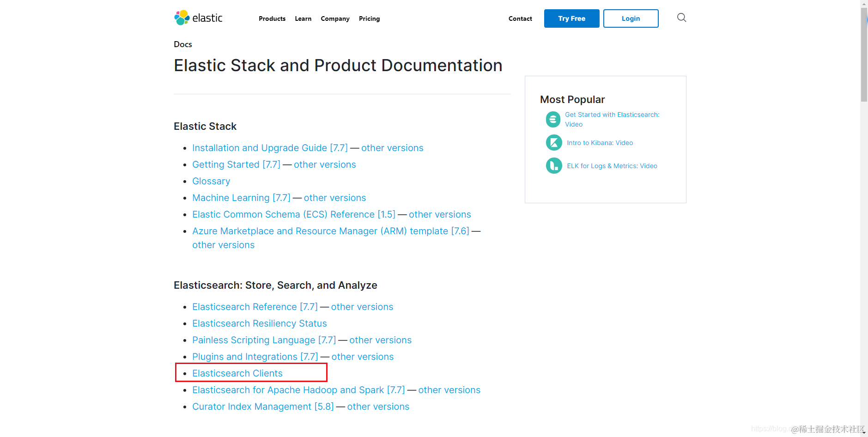Click the vertical page scrollbar thumb
The height and width of the screenshot is (437, 868).
click(864, 55)
